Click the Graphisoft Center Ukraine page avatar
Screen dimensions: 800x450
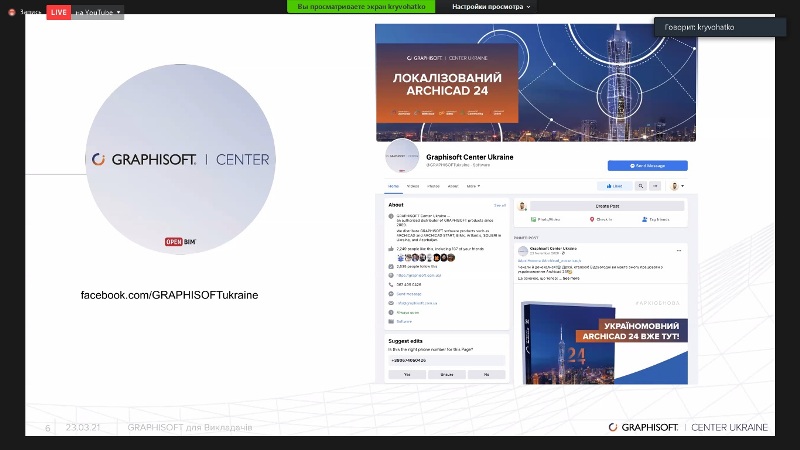click(402, 156)
